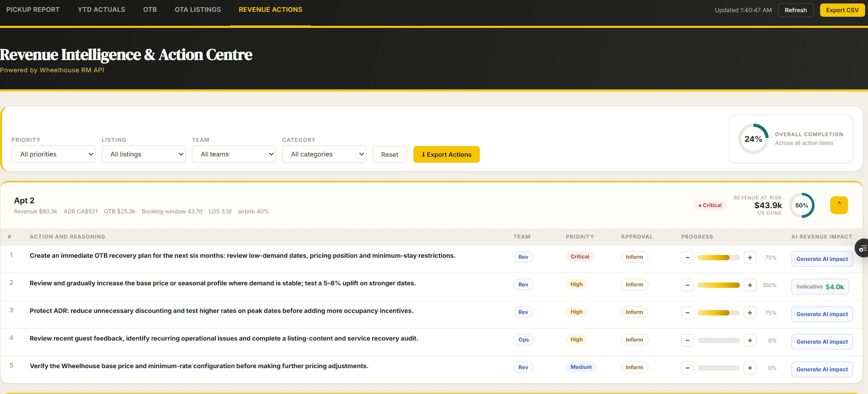Click 'Updated 1:40:47 AM' timestamp
Screen dimensions: 868x394
tap(743, 10)
